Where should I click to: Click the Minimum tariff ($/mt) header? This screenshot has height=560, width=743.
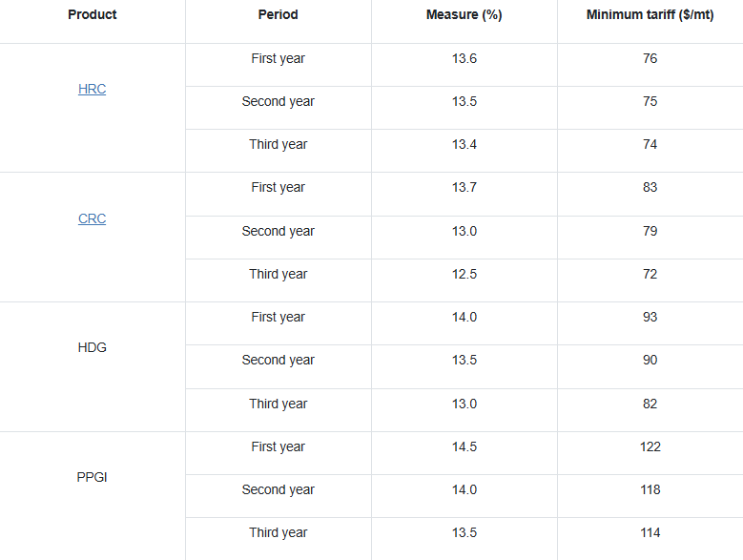point(650,14)
